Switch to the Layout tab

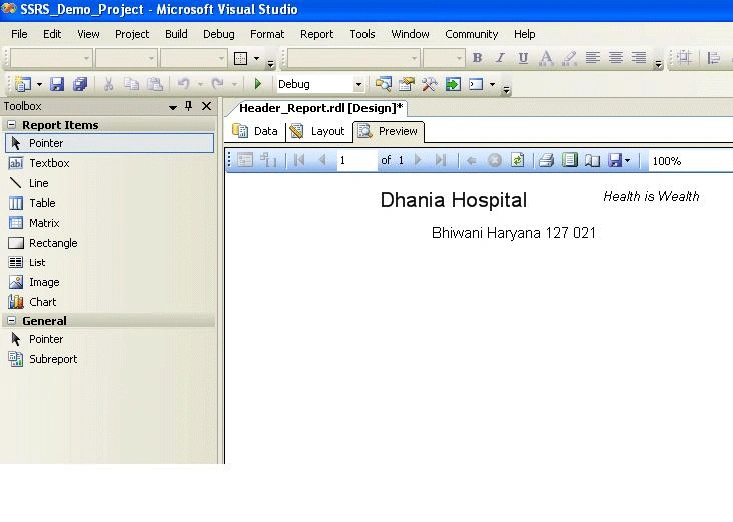click(317, 131)
